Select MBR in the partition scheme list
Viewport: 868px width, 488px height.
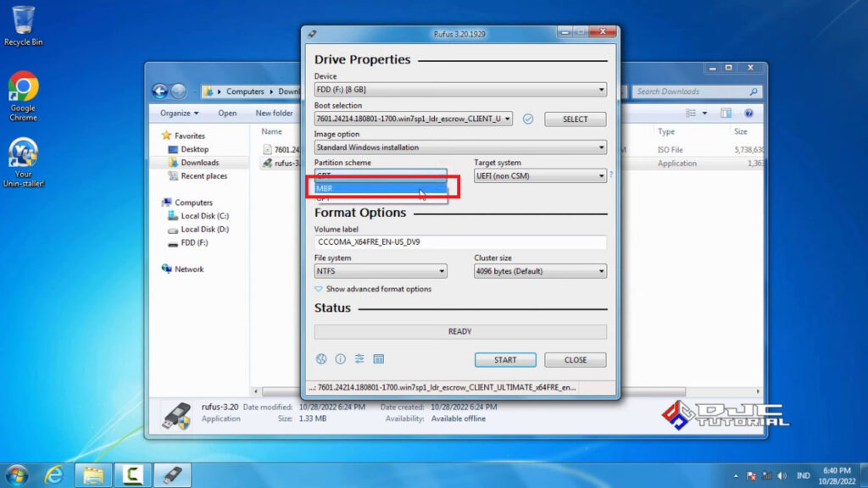click(380, 187)
